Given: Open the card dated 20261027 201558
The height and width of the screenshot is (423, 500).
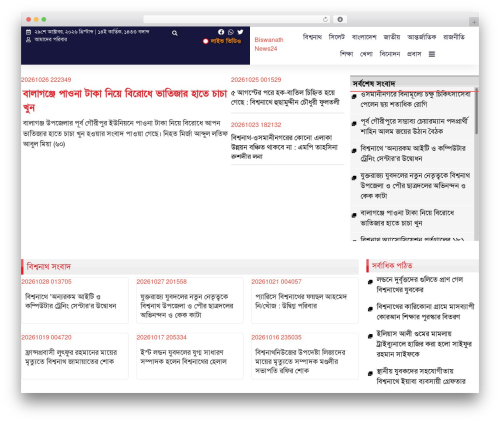Looking at the screenshot, I should tap(190, 300).
